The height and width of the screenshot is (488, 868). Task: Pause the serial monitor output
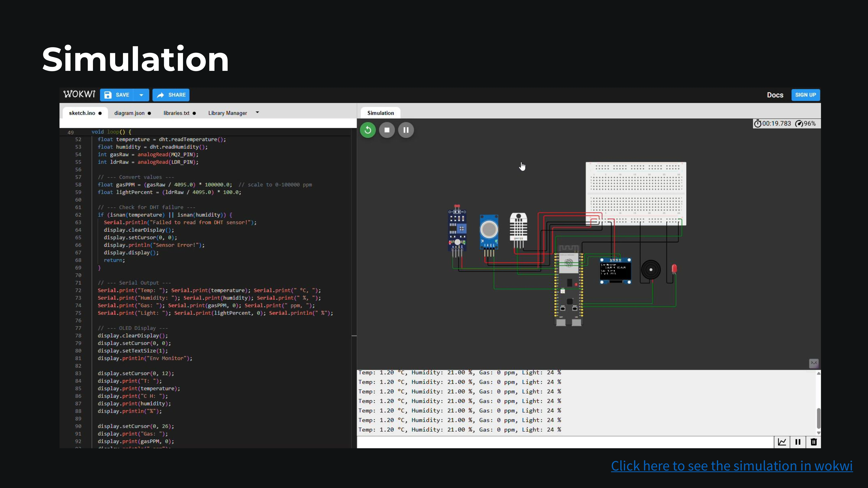pyautogui.click(x=798, y=442)
